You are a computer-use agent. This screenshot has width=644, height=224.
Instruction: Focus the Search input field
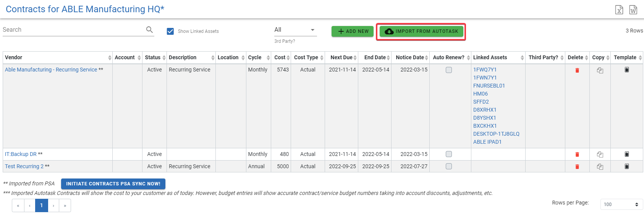(73, 30)
